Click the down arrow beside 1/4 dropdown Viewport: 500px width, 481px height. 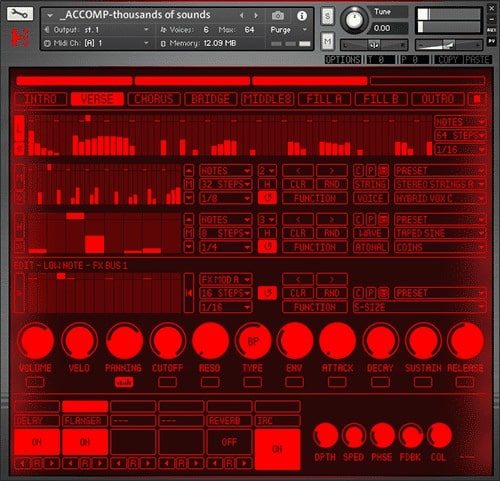click(x=189, y=247)
